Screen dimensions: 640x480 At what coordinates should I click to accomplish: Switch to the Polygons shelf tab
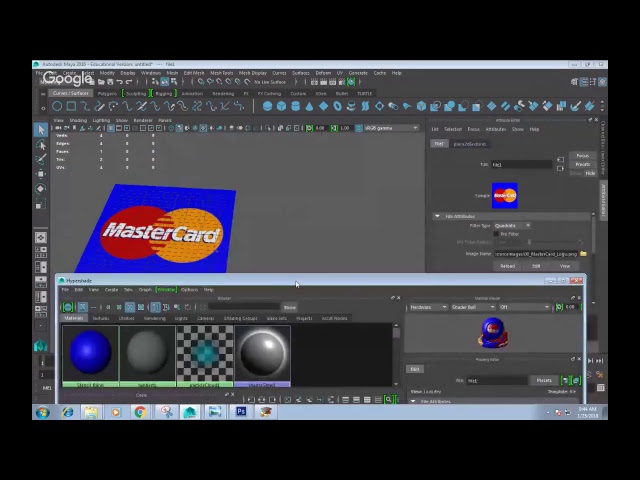click(107, 93)
